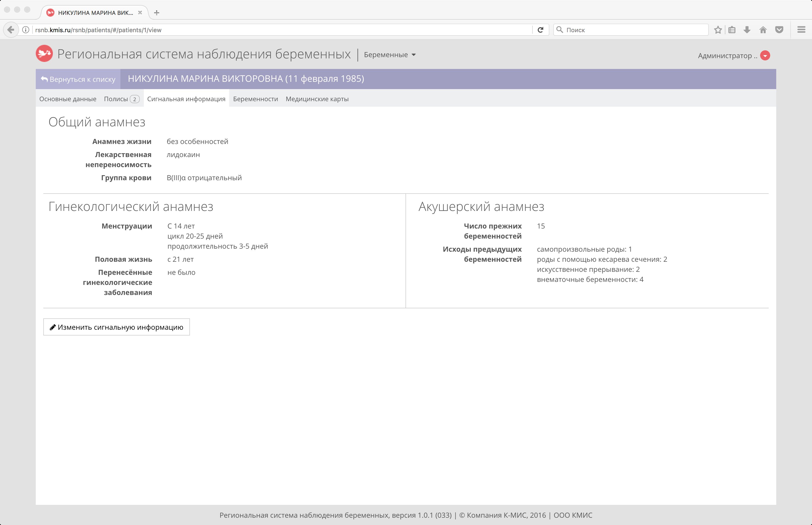
Task: Open new tab with plus icon
Action: coord(157,13)
